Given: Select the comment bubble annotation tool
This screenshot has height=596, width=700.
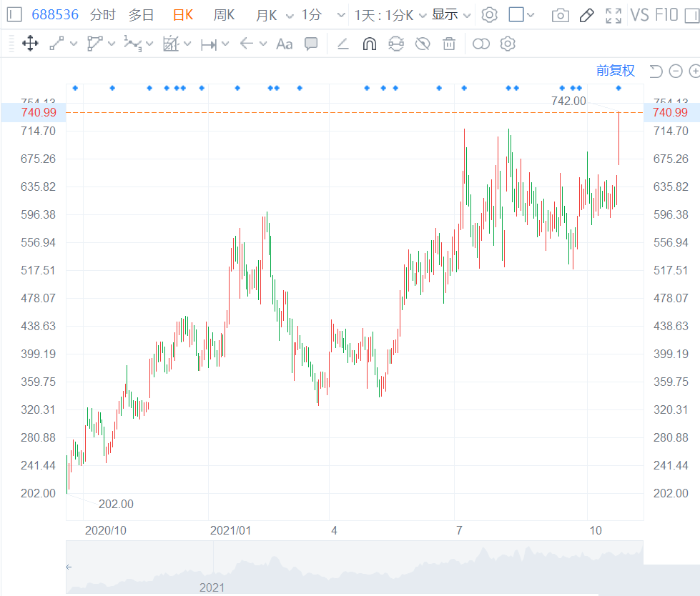Looking at the screenshot, I should click(x=311, y=44).
